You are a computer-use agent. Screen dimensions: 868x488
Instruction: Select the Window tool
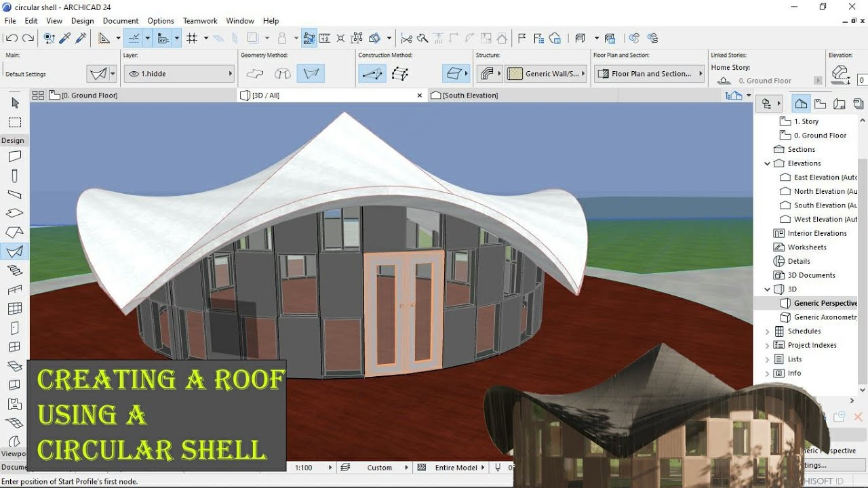(x=15, y=347)
